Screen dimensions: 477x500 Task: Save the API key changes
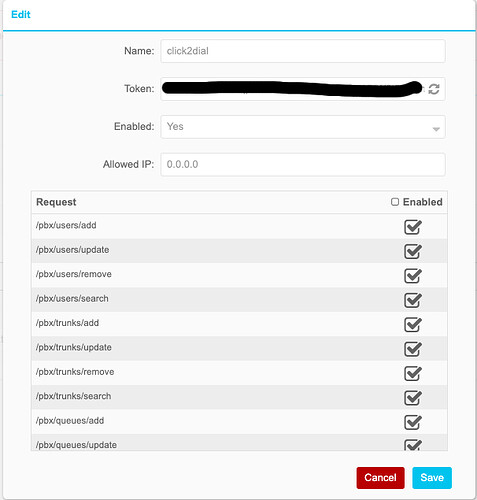(x=432, y=478)
